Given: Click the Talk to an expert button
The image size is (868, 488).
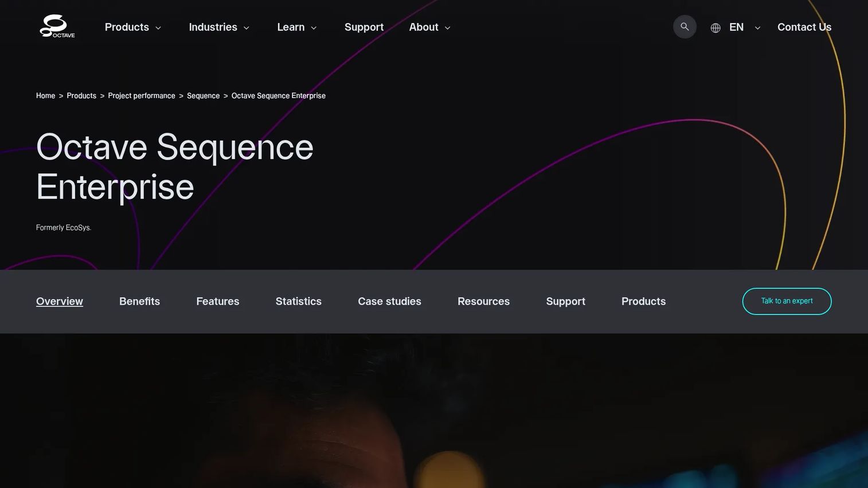Looking at the screenshot, I should point(787,301).
